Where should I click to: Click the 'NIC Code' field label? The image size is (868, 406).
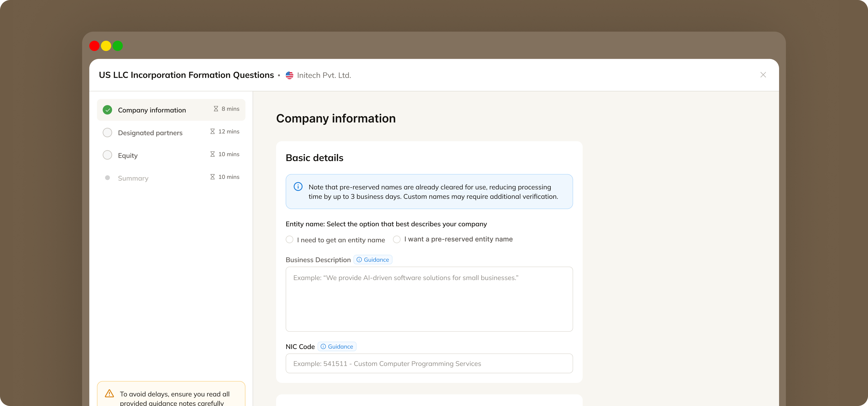(x=300, y=346)
